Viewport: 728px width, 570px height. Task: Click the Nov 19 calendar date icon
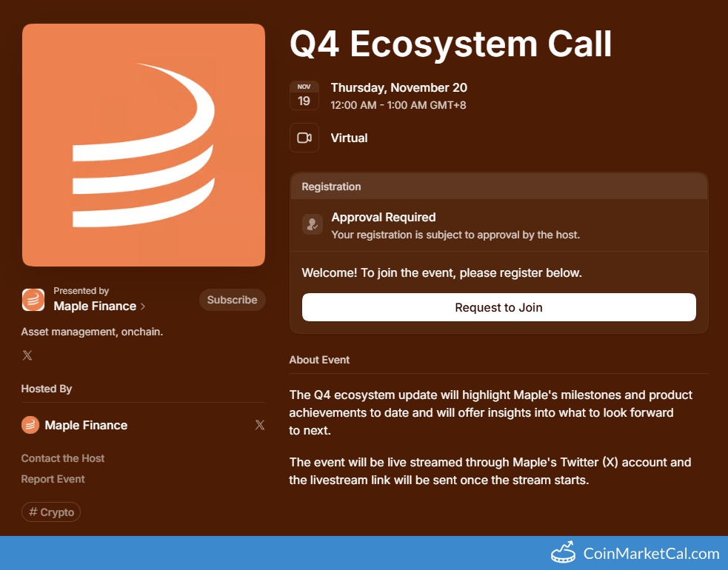click(x=304, y=95)
